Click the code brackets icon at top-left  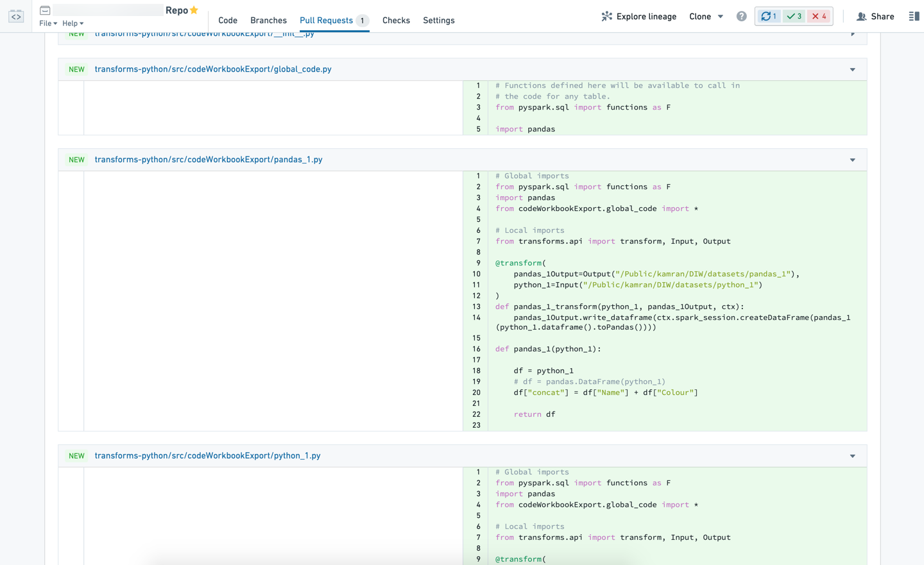pyautogui.click(x=16, y=16)
